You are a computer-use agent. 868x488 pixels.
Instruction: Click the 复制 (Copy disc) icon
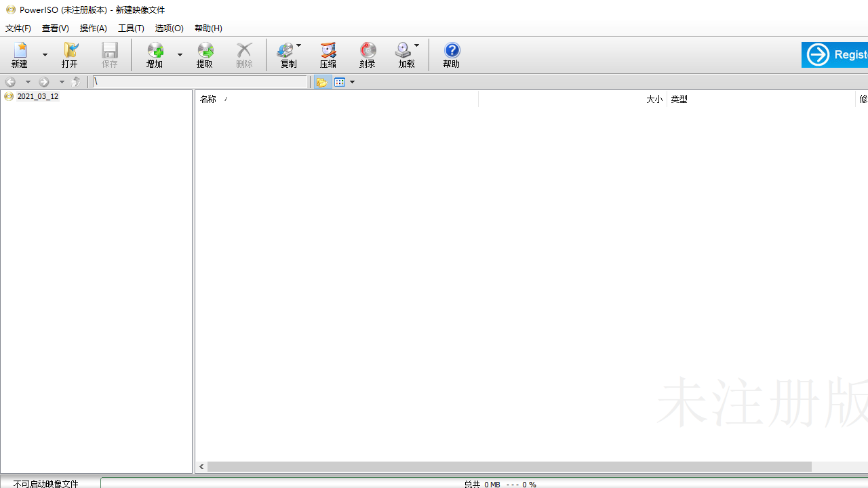click(288, 54)
